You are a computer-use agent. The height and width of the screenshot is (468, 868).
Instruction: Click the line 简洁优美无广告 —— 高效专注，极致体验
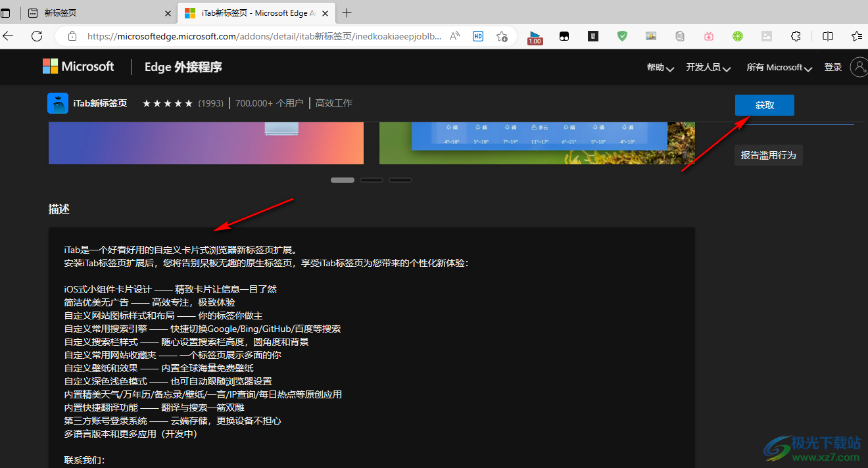pos(150,302)
